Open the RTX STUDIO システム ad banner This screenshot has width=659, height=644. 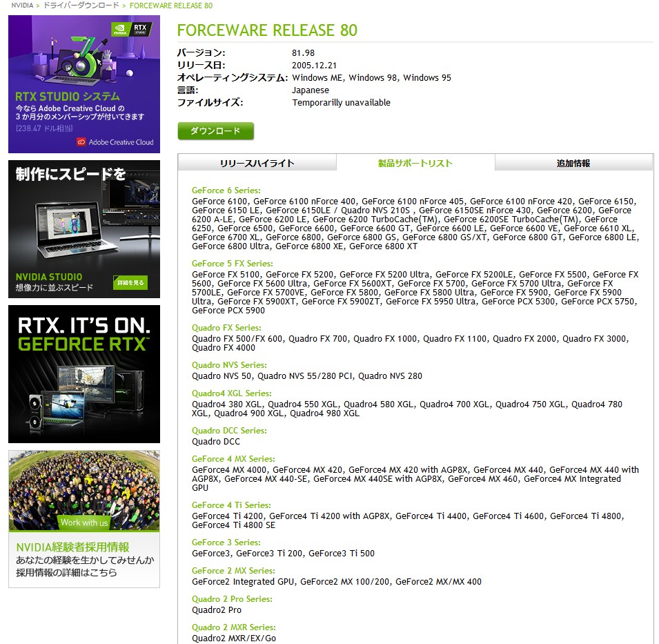(x=84, y=84)
